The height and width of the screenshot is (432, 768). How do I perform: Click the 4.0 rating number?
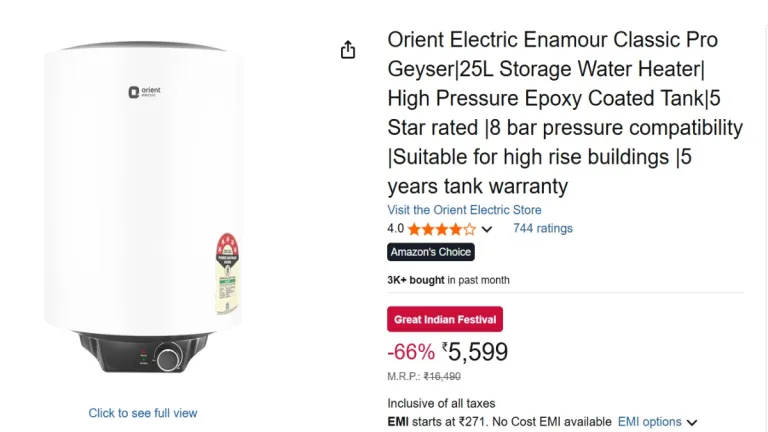(395, 229)
